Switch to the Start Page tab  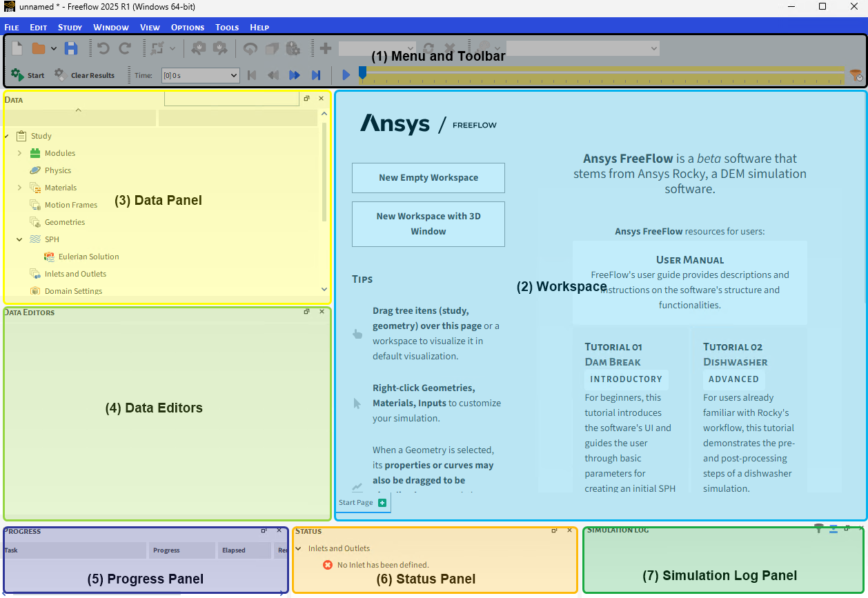coord(356,503)
